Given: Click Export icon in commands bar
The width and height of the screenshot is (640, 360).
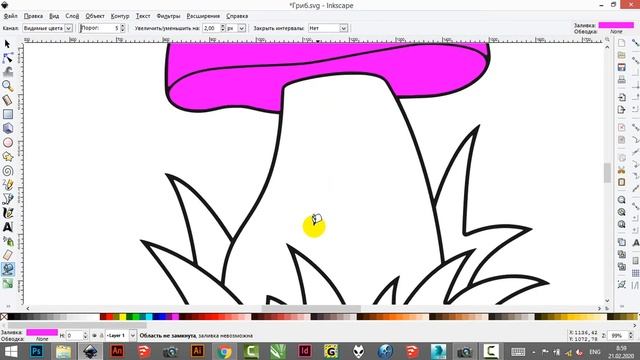Looking at the screenshot, I should coord(621,110).
